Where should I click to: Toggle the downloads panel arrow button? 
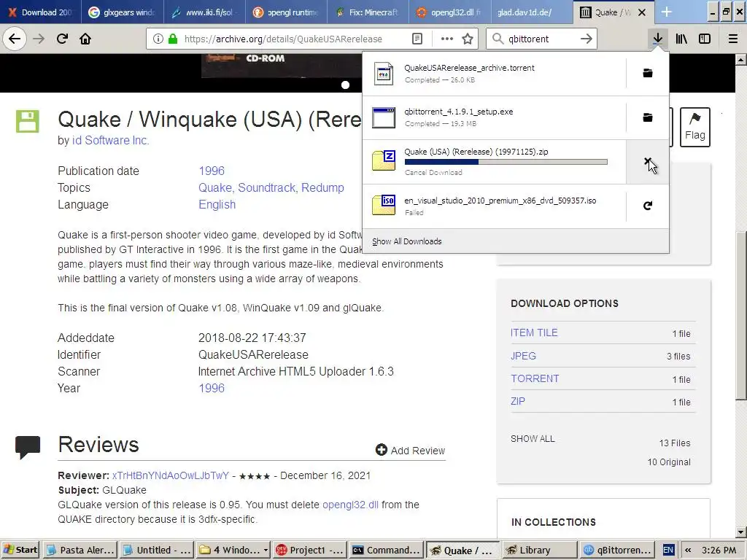click(657, 39)
